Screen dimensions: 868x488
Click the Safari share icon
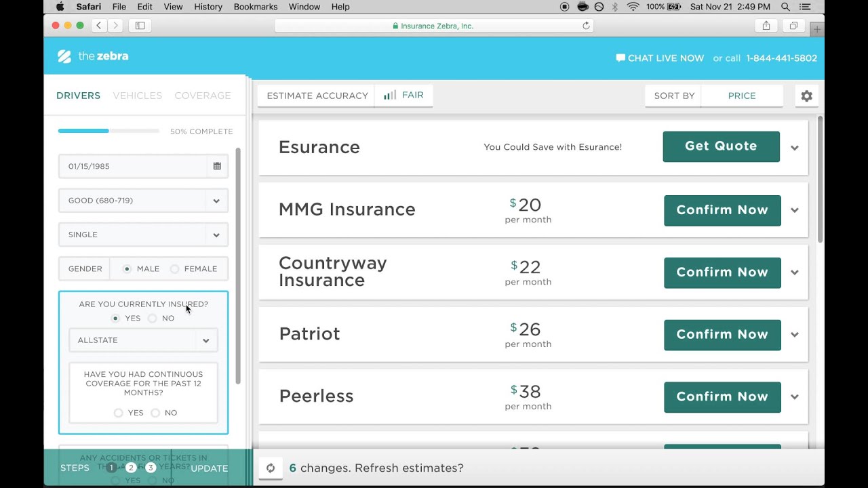pos(766,26)
